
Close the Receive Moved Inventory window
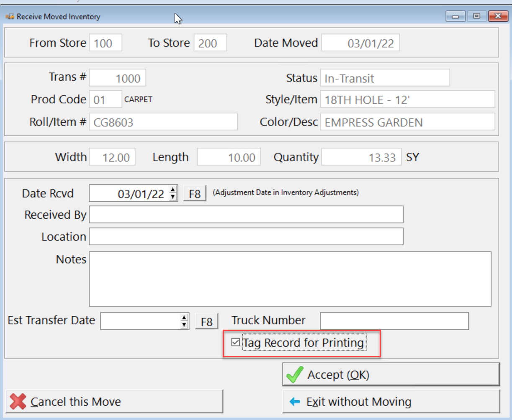pos(498,16)
